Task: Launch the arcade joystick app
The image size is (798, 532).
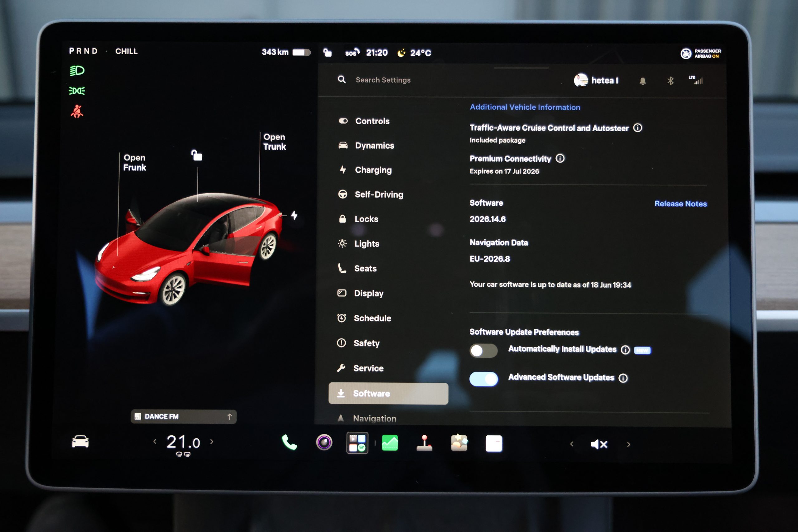Action: point(425,443)
